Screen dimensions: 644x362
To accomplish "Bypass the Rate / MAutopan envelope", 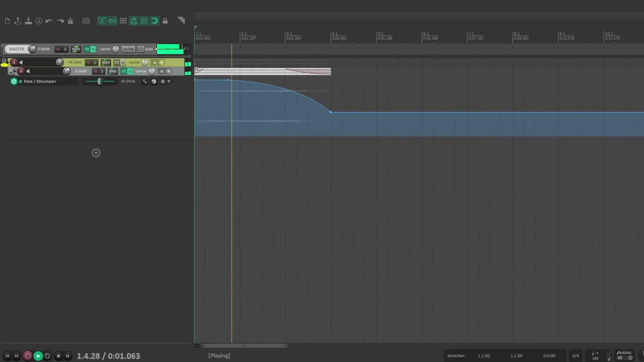I will click(20, 81).
